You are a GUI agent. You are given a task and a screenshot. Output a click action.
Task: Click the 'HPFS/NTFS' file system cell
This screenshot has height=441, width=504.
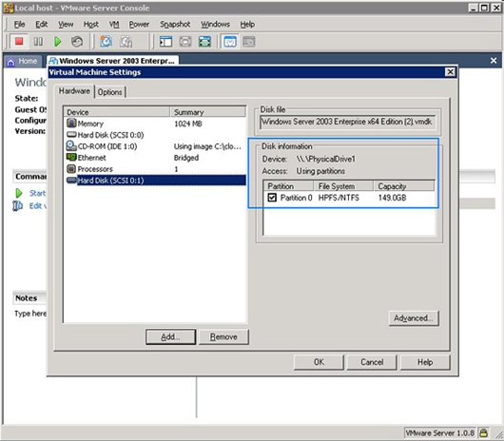pos(339,198)
